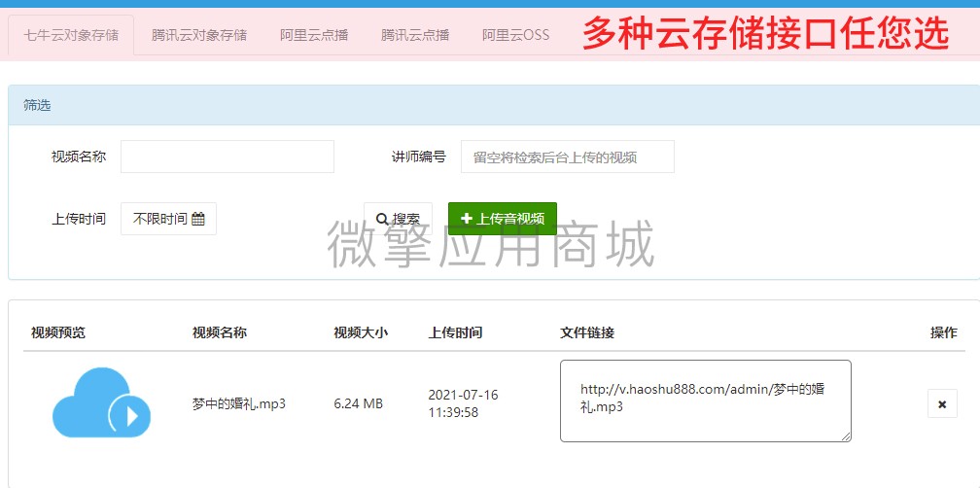
Task: Click the green 上传音视频 button
Action: [x=502, y=219]
